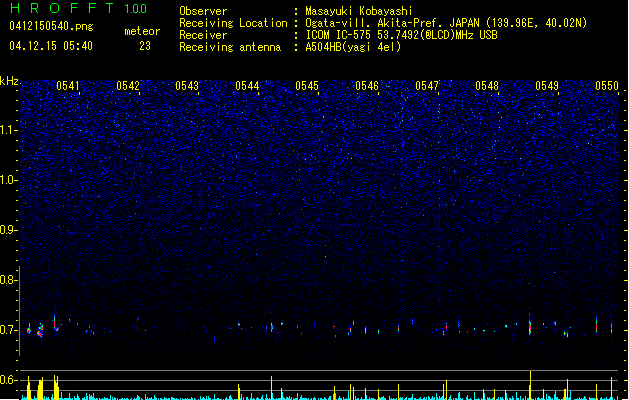This screenshot has height=400, width=629.
Task: Click the 0.7 kHz frequency axis label
Action: (x=8, y=330)
